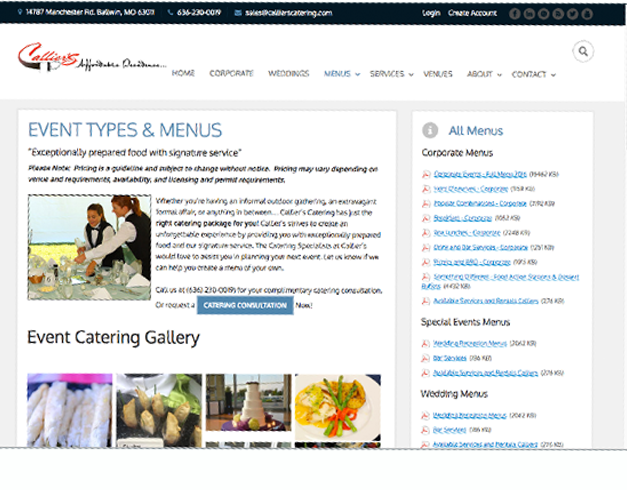Open the Facebook icon in the top bar

(x=515, y=14)
